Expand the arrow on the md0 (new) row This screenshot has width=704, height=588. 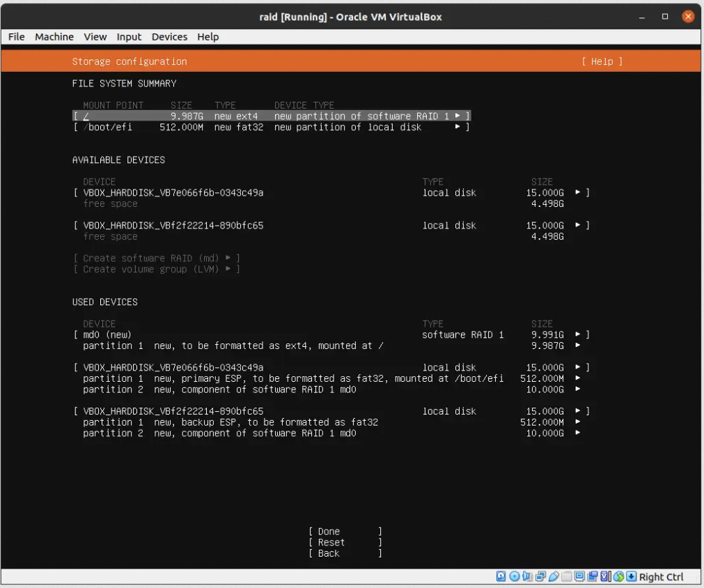[577, 334]
